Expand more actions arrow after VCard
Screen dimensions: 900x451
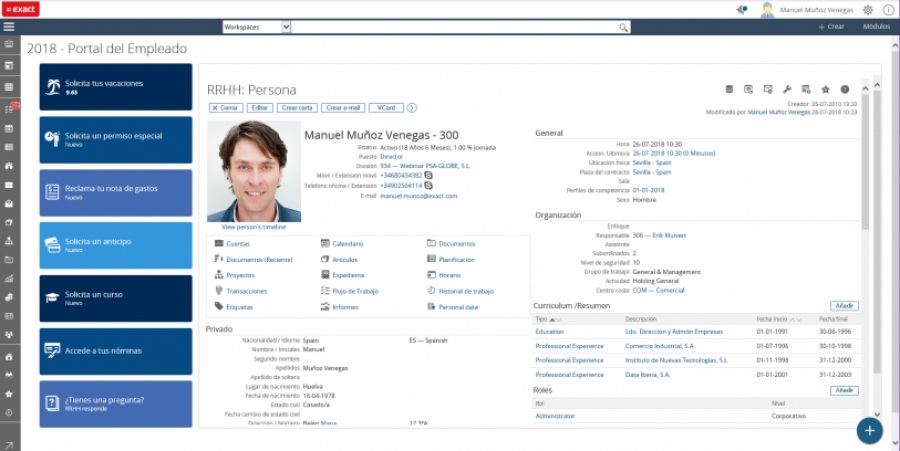coord(412,107)
